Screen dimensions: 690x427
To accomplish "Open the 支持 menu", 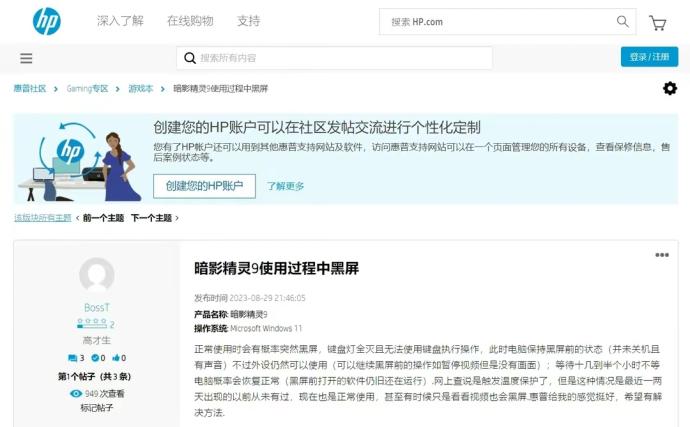I will click(x=249, y=21).
